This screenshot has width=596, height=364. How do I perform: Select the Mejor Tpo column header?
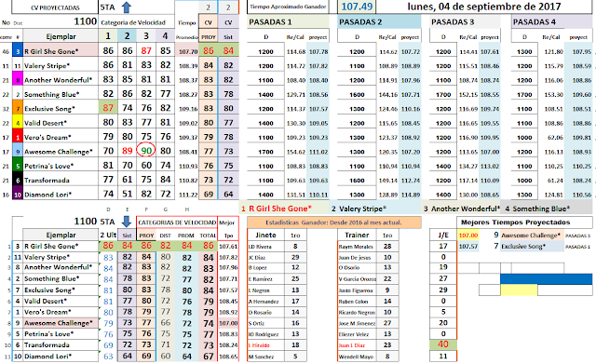(x=228, y=229)
